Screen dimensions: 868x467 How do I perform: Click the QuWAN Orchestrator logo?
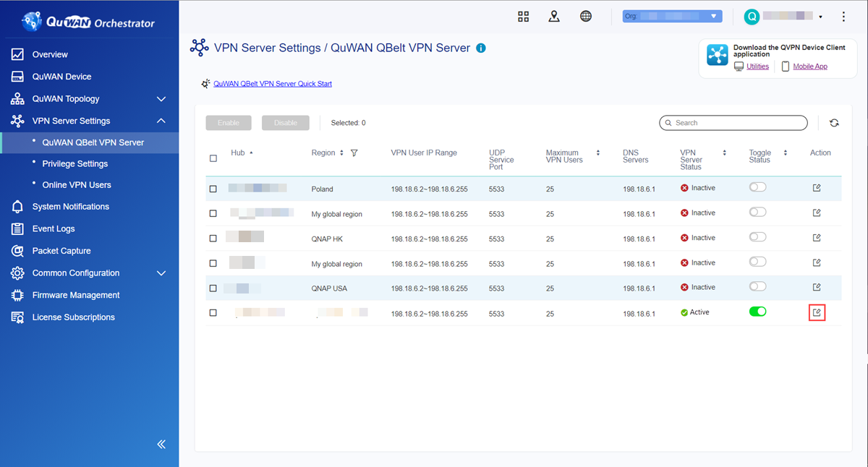[88, 22]
